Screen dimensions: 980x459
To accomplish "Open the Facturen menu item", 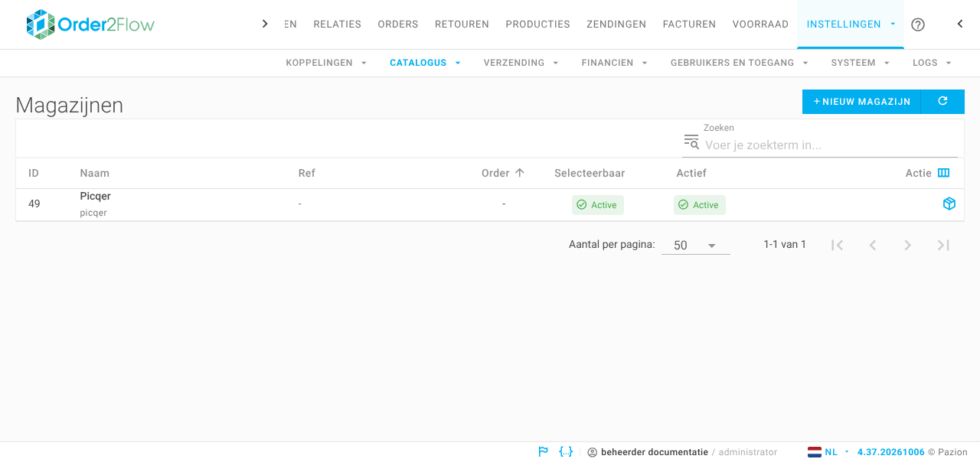I will pos(689,24).
